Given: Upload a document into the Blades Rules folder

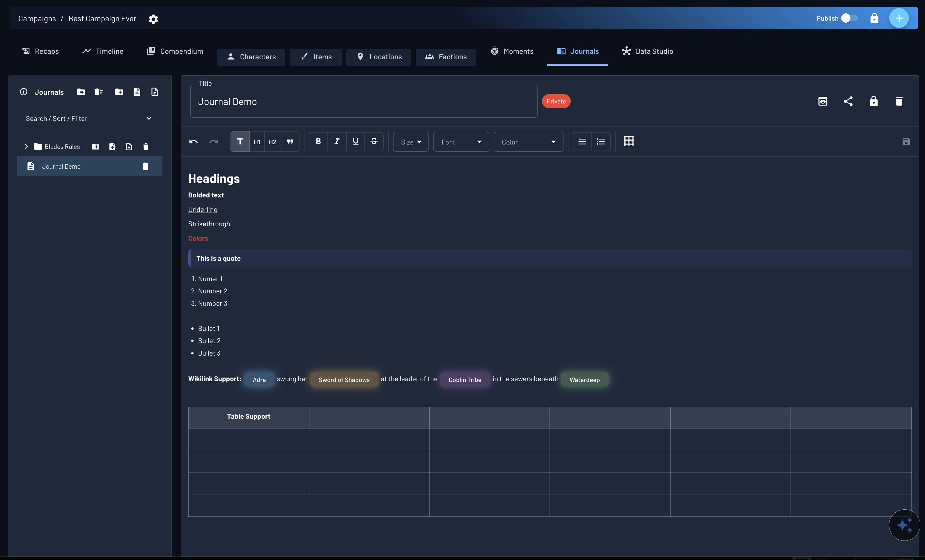Looking at the screenshot, I should (129, 146).
